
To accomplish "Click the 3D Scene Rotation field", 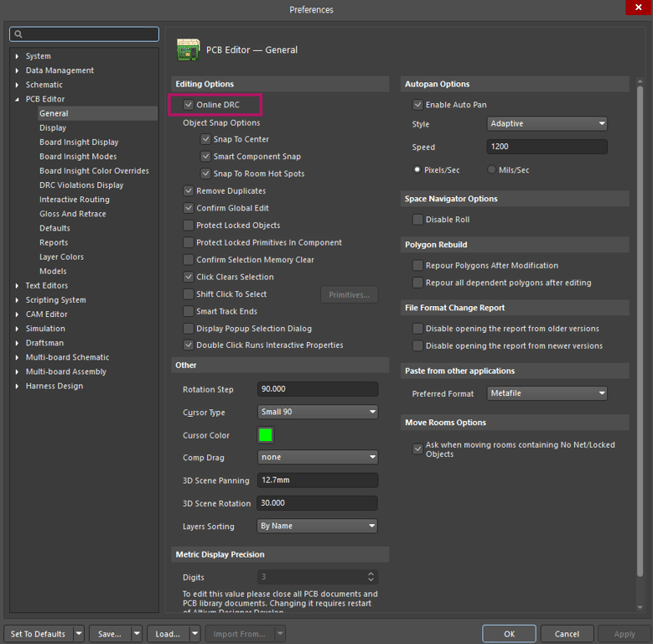I will click(318, 503).
